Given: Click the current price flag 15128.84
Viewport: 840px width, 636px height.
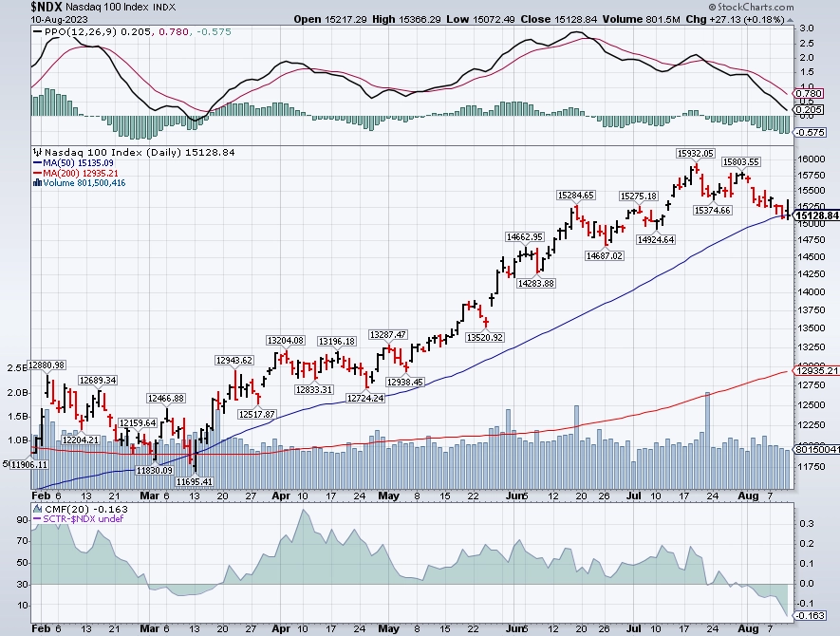Looking at the screenshot, I should pos(816,215).
